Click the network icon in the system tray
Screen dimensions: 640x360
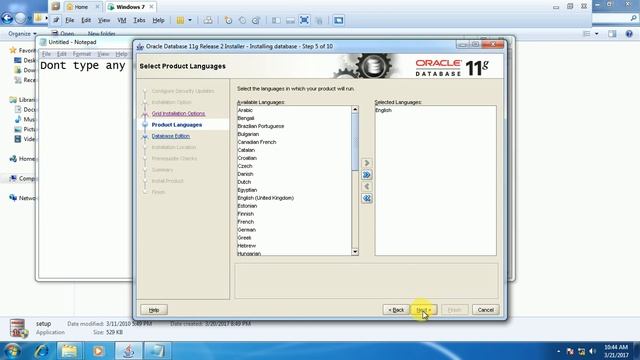pos(582,351)
